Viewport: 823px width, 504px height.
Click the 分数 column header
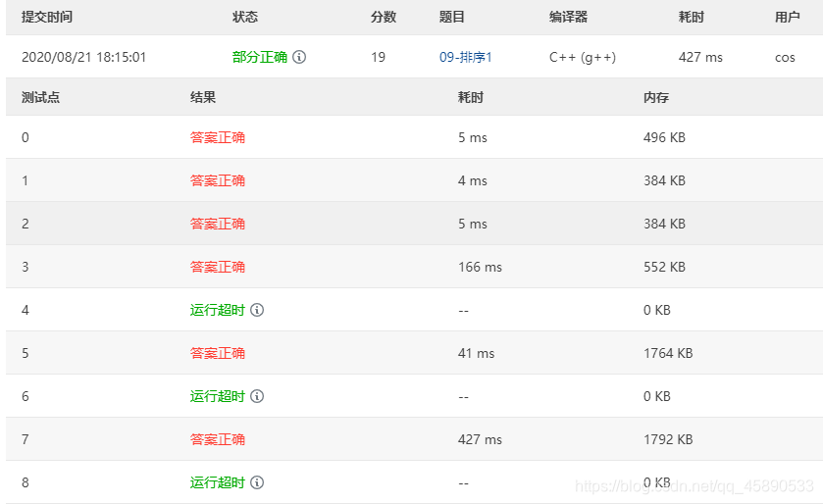384,17
